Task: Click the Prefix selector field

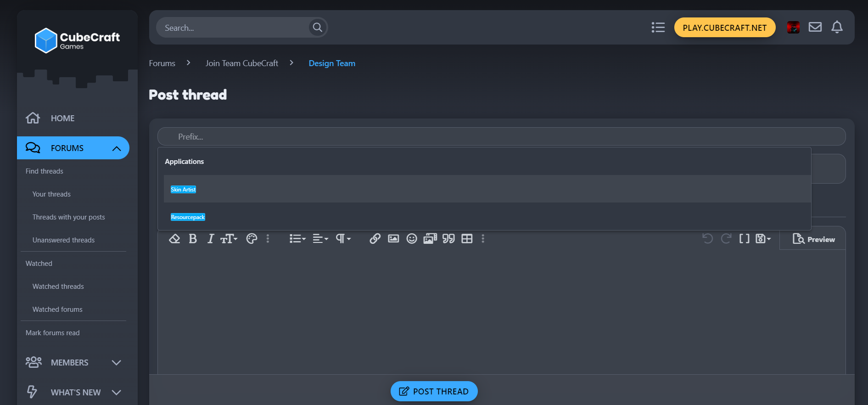Action: [501, 136]
